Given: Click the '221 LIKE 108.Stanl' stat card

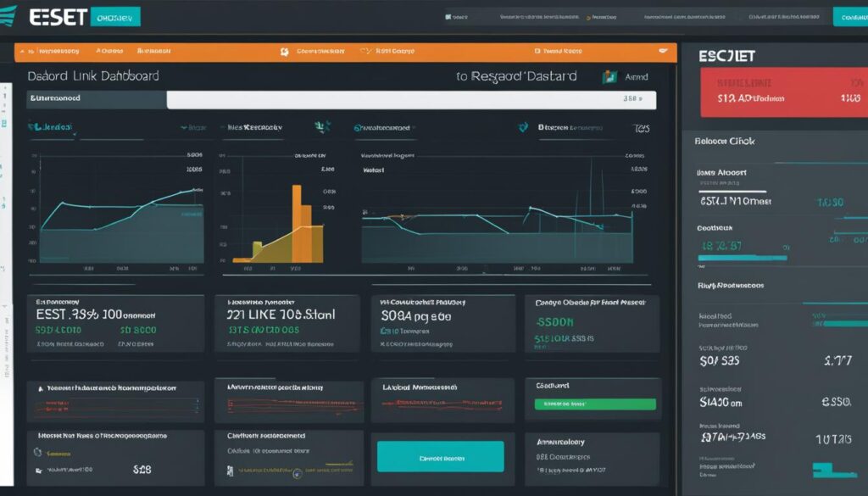Looking at the screenshot, I should tap(287, 323).
